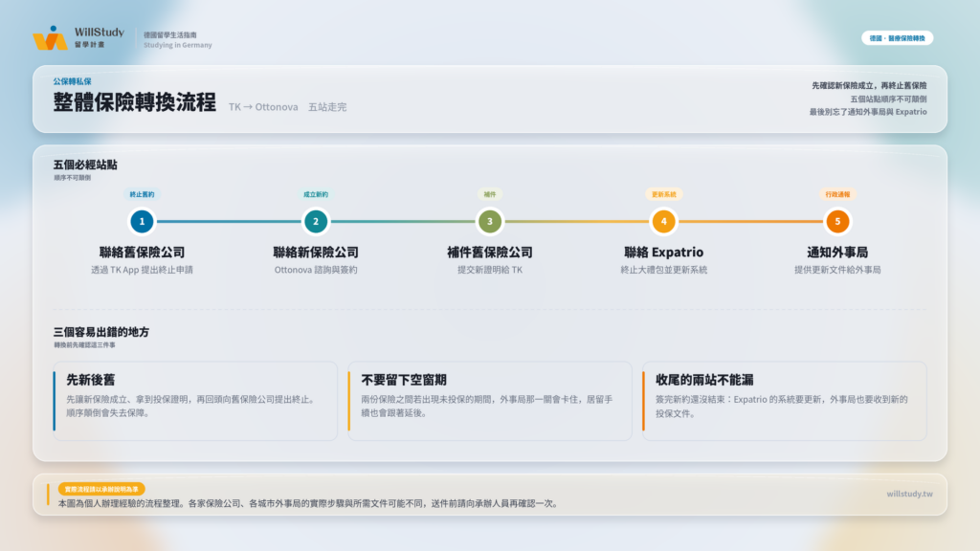Viewport: 980px width, 551px height.
Task: Click 先確認新保險成立，再終止舊保險 note
Action: [x=869, y=85]
